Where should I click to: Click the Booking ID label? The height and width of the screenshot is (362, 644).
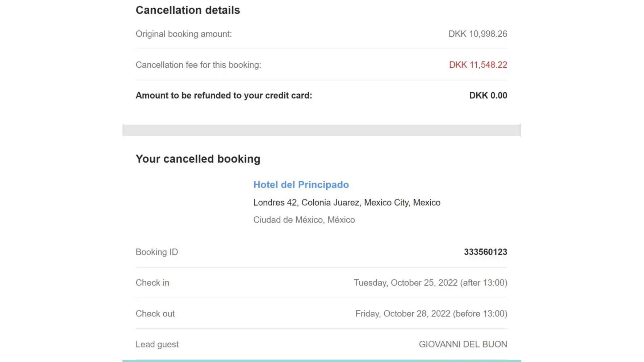tap(156, 252)
